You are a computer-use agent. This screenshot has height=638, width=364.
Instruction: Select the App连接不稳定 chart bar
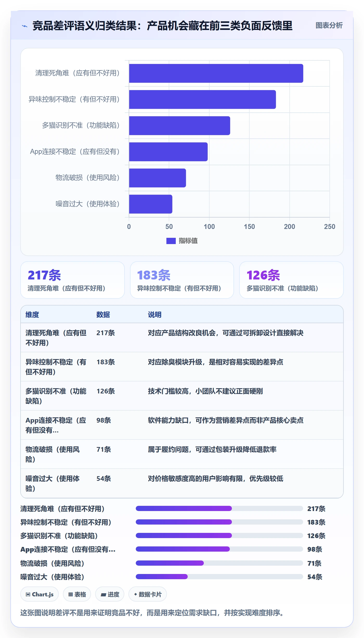168,152
